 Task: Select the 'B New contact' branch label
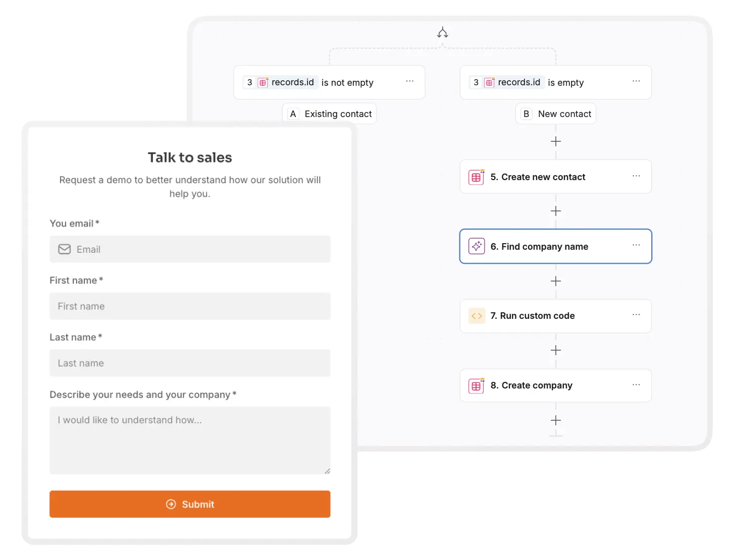(x=555, y=114)
